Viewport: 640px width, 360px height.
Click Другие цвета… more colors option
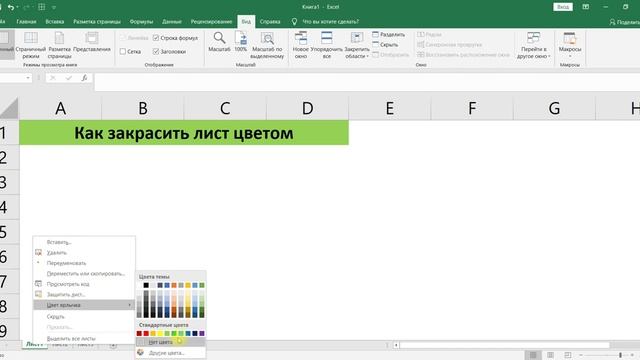171,353
